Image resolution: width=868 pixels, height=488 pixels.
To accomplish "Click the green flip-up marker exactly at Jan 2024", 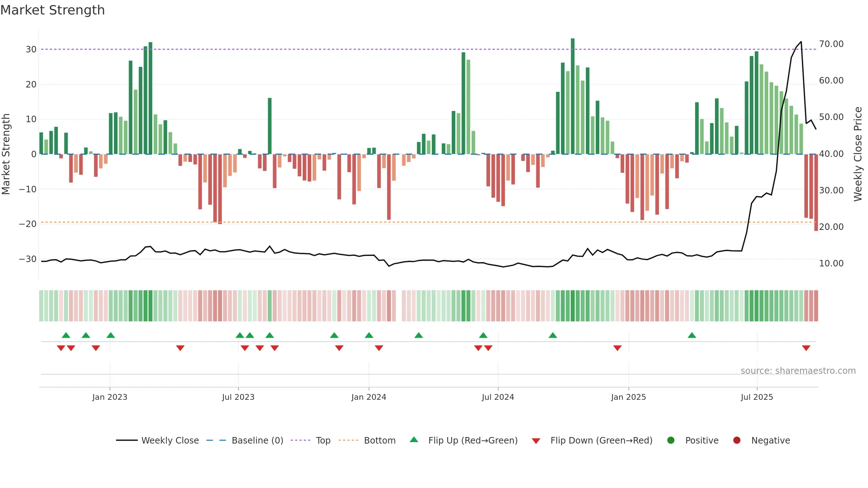I will (x=369, y=335).
